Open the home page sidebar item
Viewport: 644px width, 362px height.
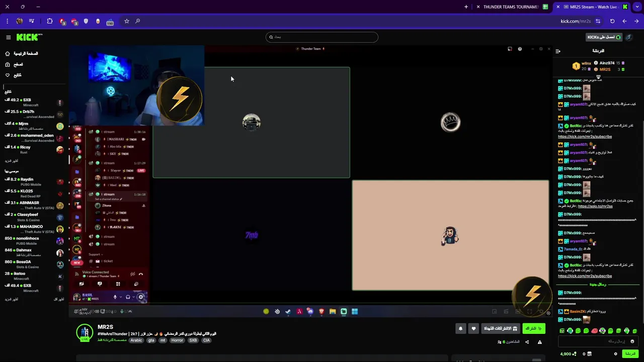click(x=22, y=53)
